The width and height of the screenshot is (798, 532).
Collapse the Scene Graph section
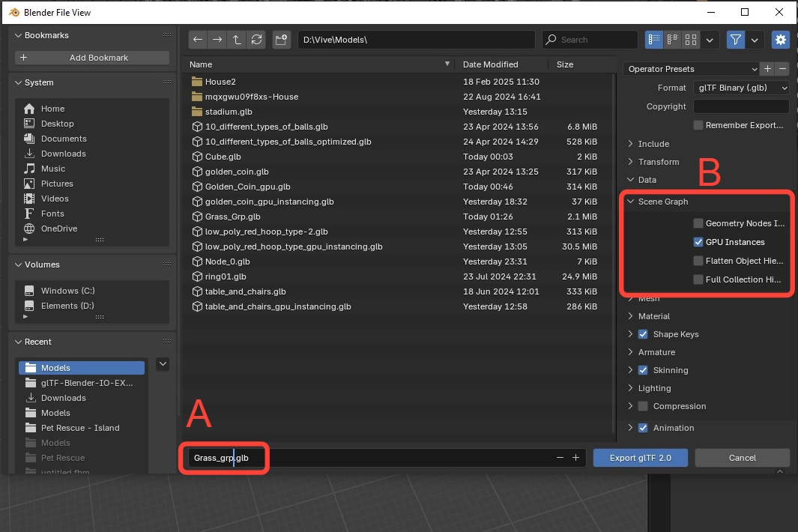[662, 202]
